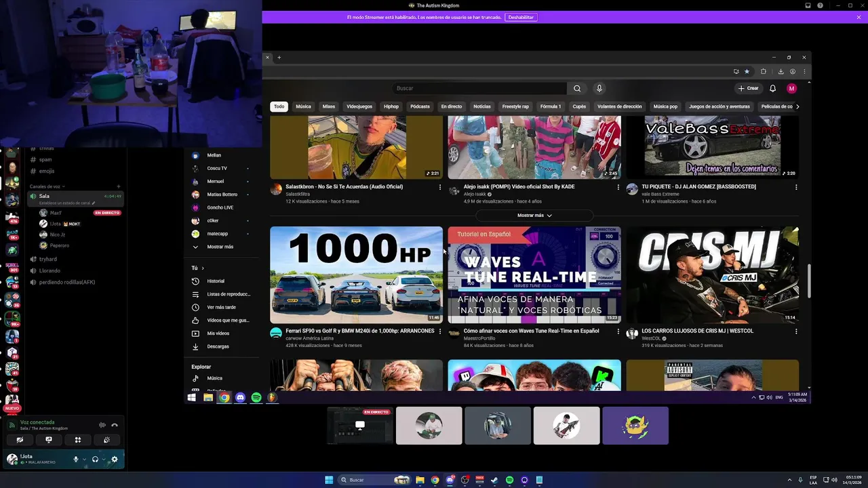
Task: Select the Freestyle rap filter chip
Action: coord(515,106)
